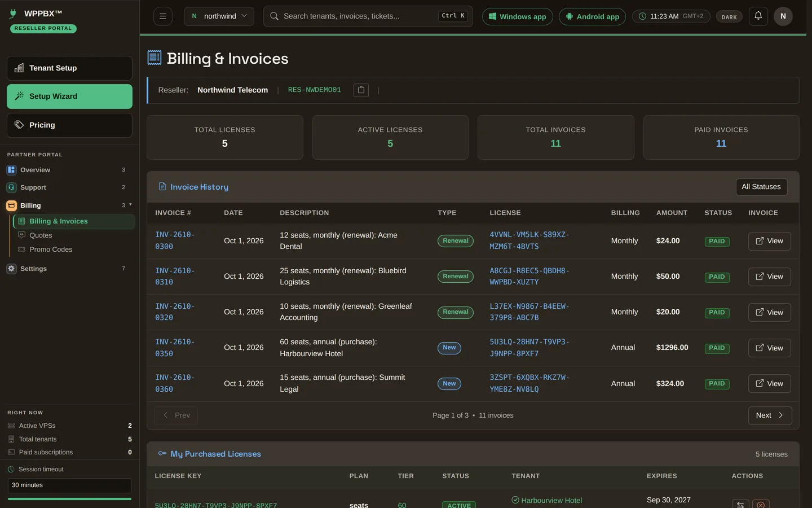812x508 pixels.
Task: Click the Setup Wizard wand icon
Action: pyautogui.click(x=19, y=96)
